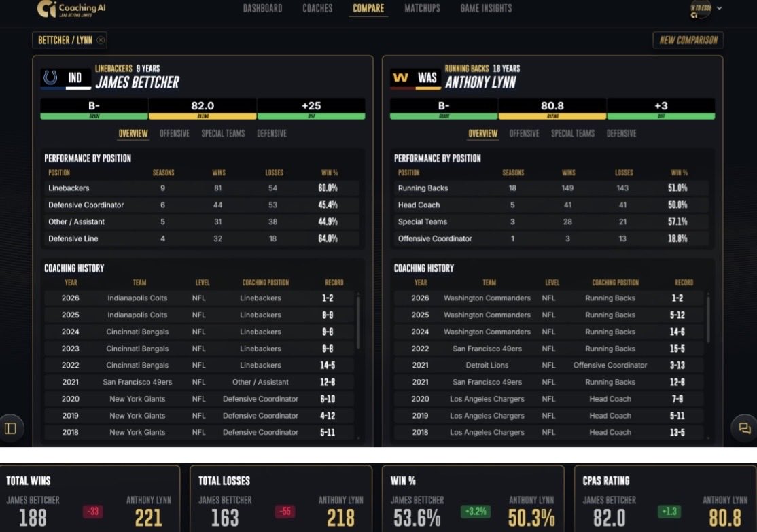
Task: Select Lynn's Overview tab
Action: click(482, 133)
